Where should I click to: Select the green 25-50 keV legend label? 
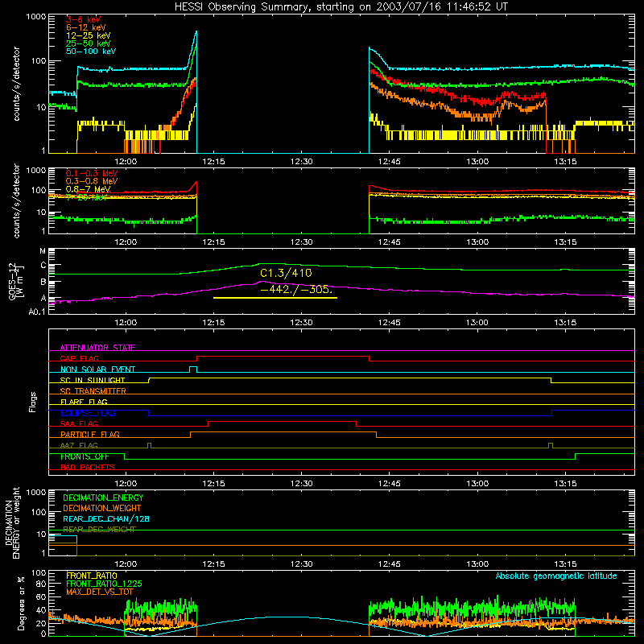pos(88,43)
